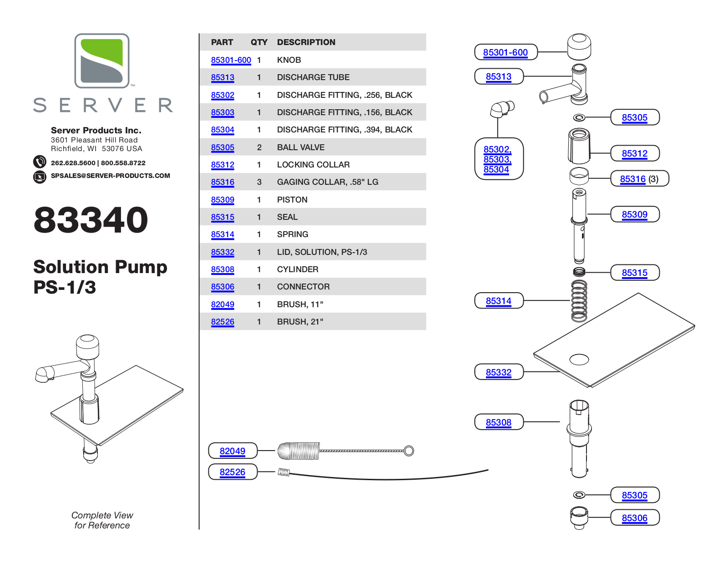Click the 'GAGING COLLAR, .58" LG' description
Screen dimensions: 728x563
click(x=328, y=182)
